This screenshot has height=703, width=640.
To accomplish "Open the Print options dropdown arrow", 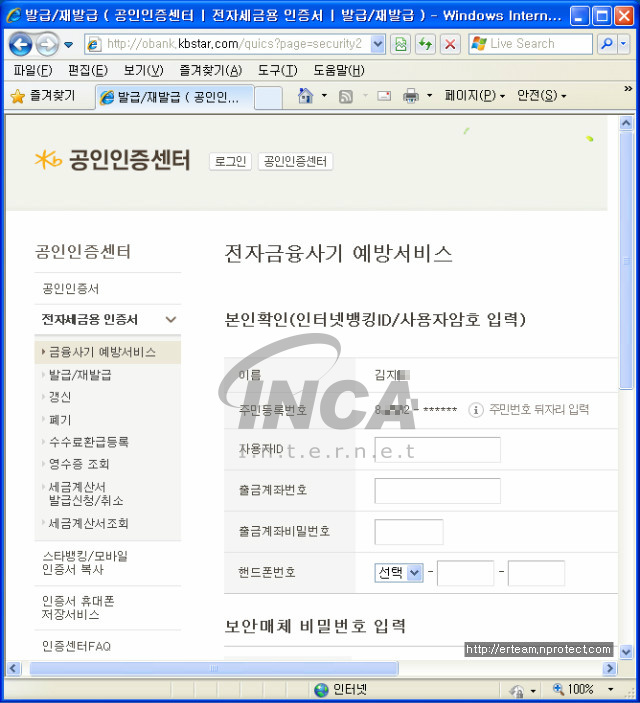I will pos(429,95).
